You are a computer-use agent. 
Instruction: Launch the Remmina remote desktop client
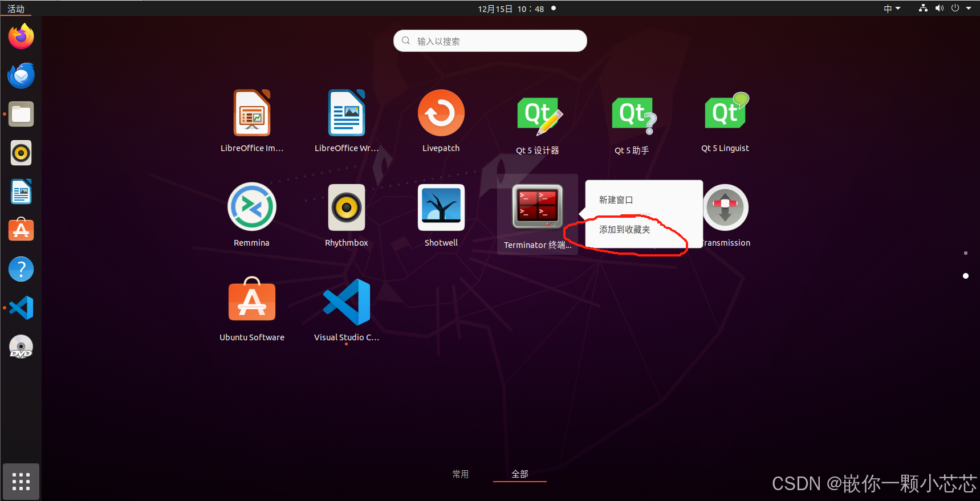[x=251, y=215]
